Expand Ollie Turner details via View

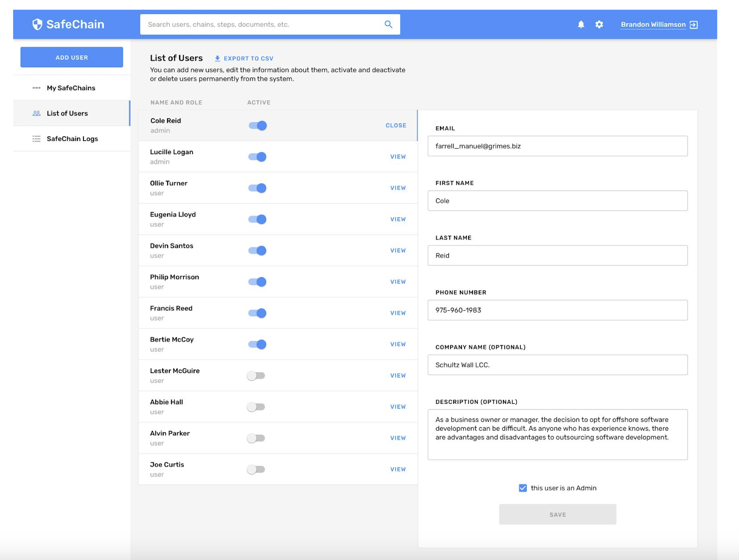(398, 188)
